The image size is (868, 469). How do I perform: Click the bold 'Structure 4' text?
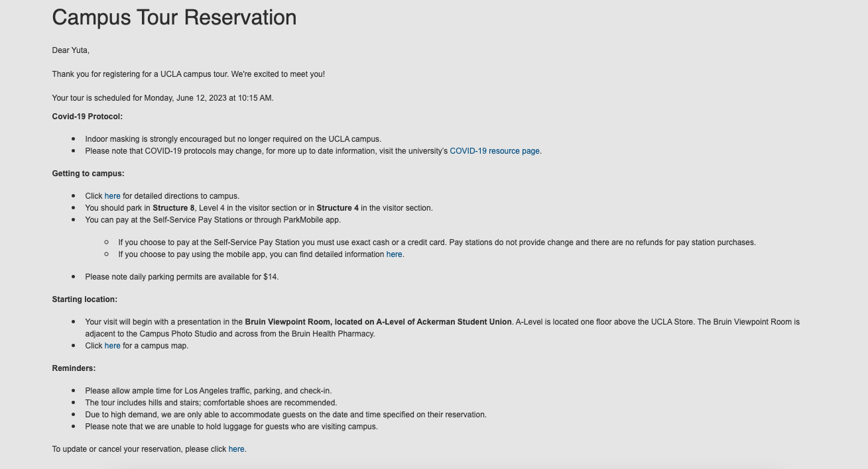[338, 208]
